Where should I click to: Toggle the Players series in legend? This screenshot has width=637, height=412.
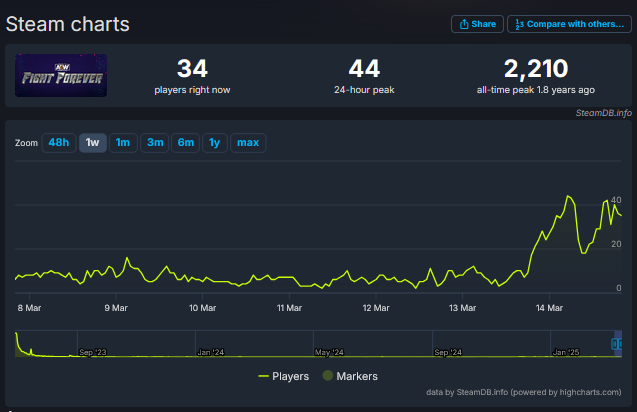point(284,376)
